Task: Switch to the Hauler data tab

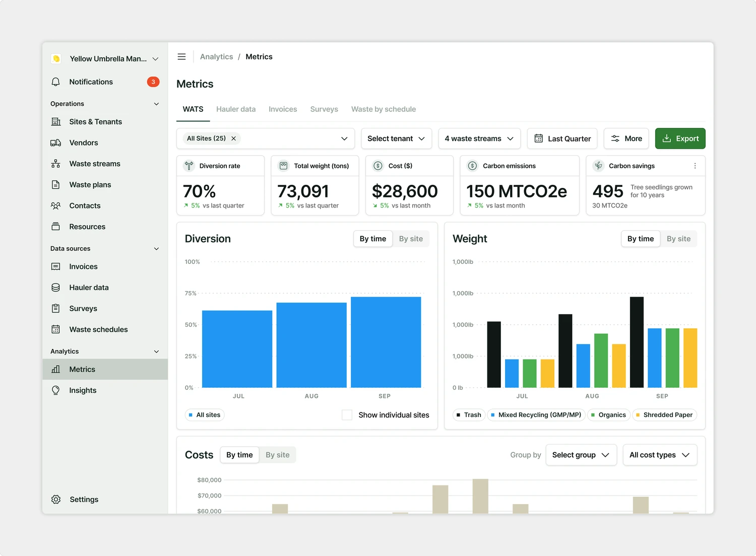Action: click(236, 109)
